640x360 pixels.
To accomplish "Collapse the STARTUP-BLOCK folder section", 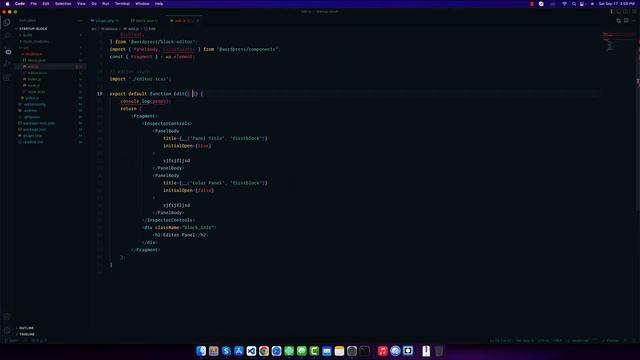I will (32, 29).
